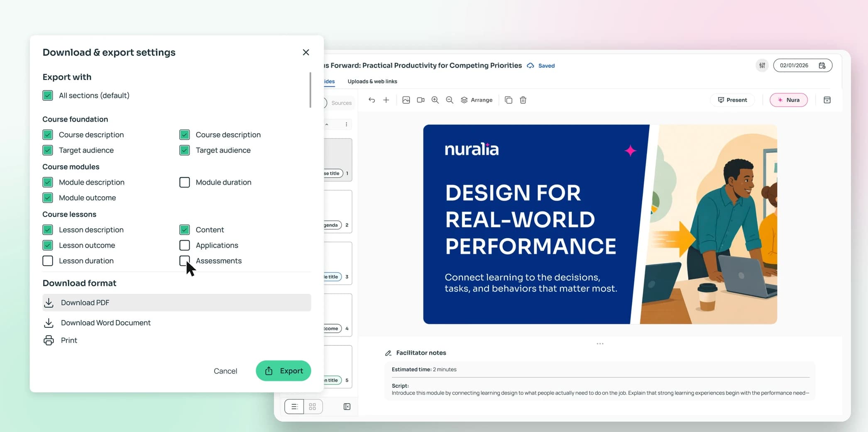Duplicate the slide with the copy icon

pyautogui.click(x=509, y=100)
